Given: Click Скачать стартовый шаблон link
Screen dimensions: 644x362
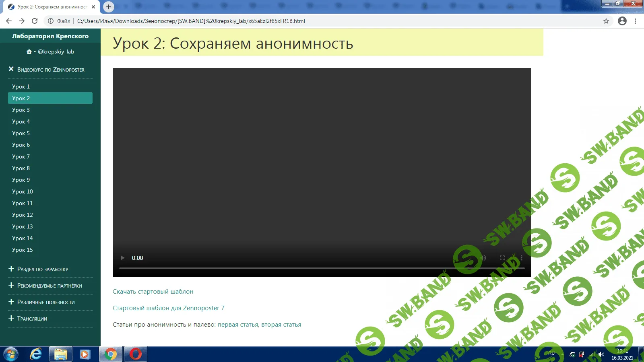Looking at the screenshot, I should [153, 292].
